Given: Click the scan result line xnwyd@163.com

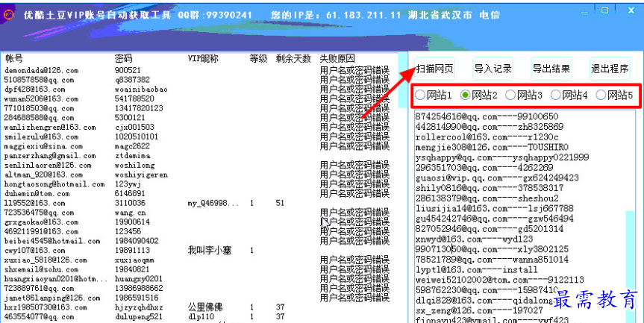Looking at the screenshot, I should 474,239.
